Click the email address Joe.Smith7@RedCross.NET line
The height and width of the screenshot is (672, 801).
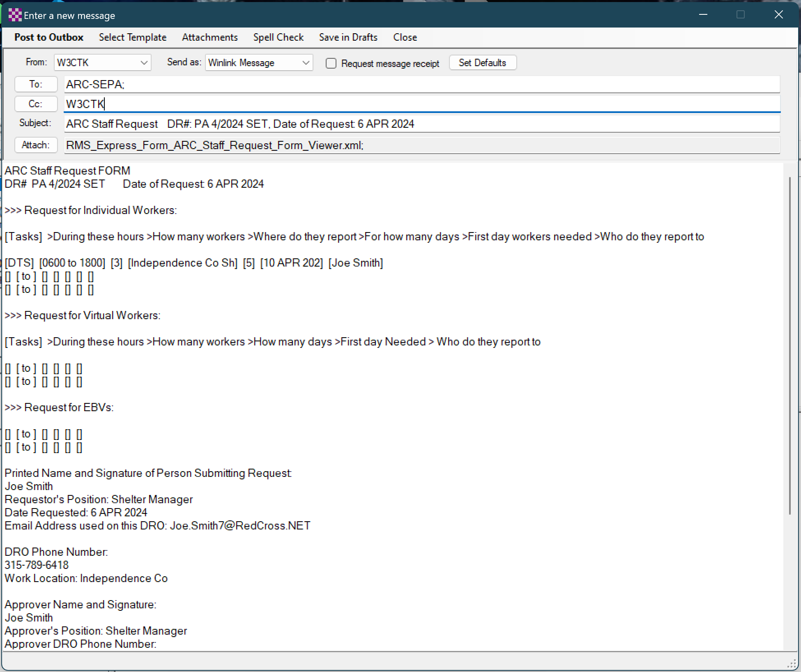(x=158, y=526)
